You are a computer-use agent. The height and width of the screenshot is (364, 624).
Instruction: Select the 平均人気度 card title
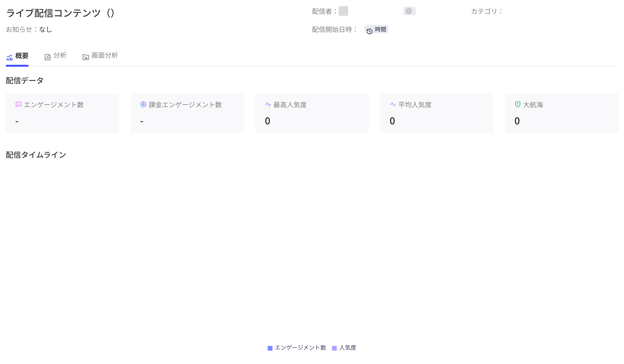pos(415,105)
